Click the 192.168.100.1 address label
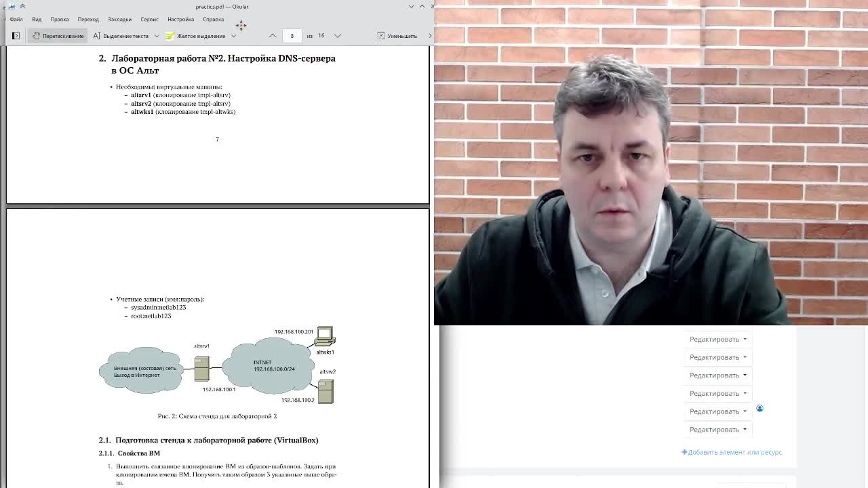The image size is (868, 488). click(x=219, y=389)
